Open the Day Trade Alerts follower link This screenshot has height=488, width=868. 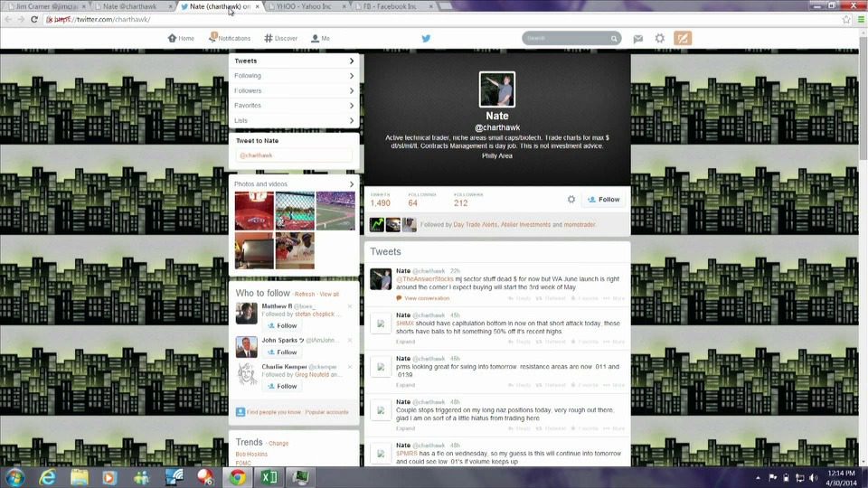pyautogui.click(x=475, y=225)
